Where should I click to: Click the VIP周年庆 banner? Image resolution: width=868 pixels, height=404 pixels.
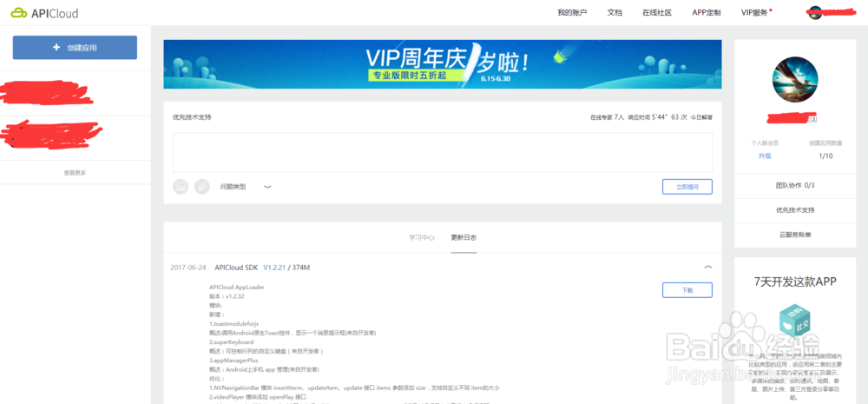(x=443, y=64)
